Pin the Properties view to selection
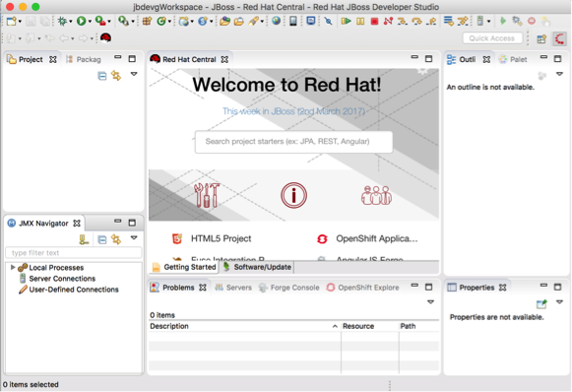Screen dimensions: 572x392 541,303
